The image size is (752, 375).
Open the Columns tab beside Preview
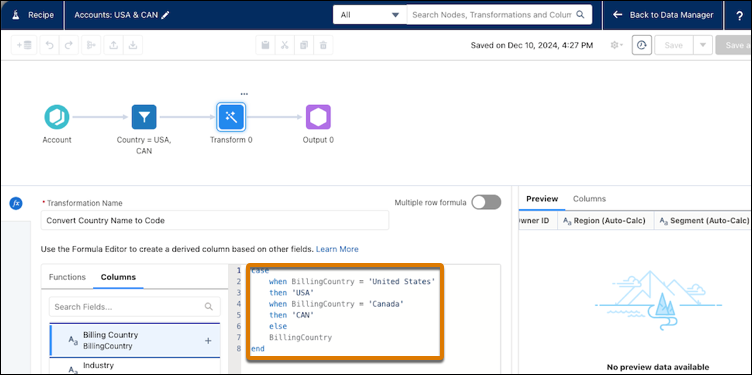click(589, 199)
